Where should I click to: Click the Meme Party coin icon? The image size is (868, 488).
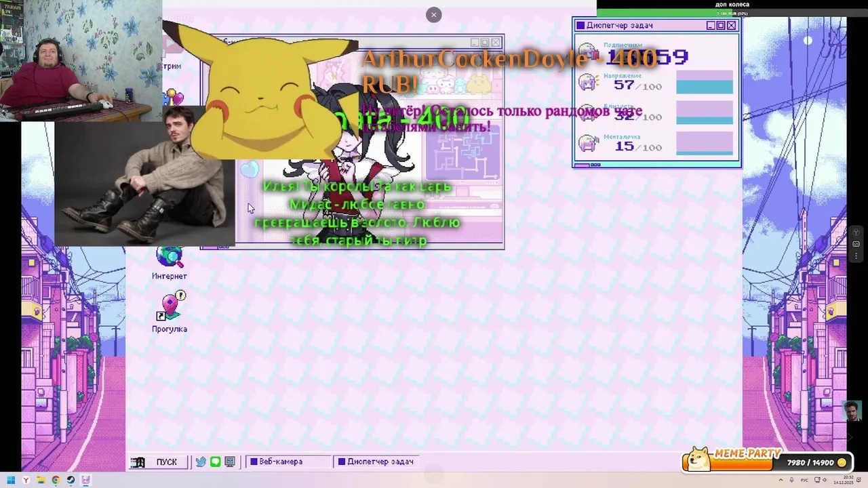pos(842,463)
